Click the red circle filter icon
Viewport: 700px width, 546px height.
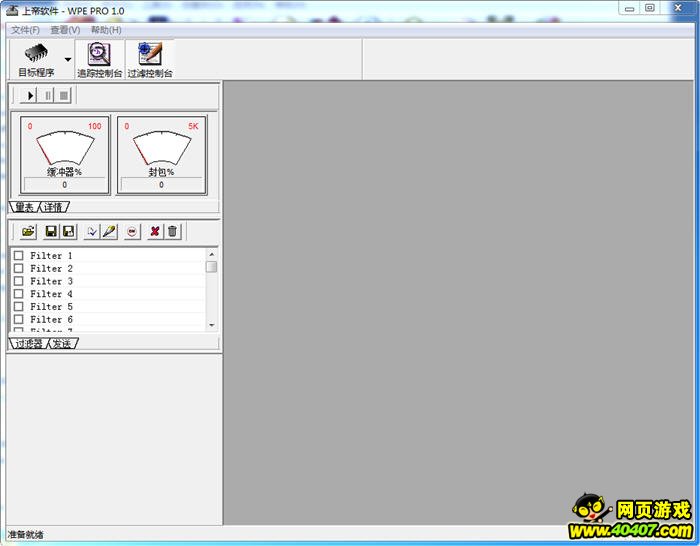(x=132, y=231)
